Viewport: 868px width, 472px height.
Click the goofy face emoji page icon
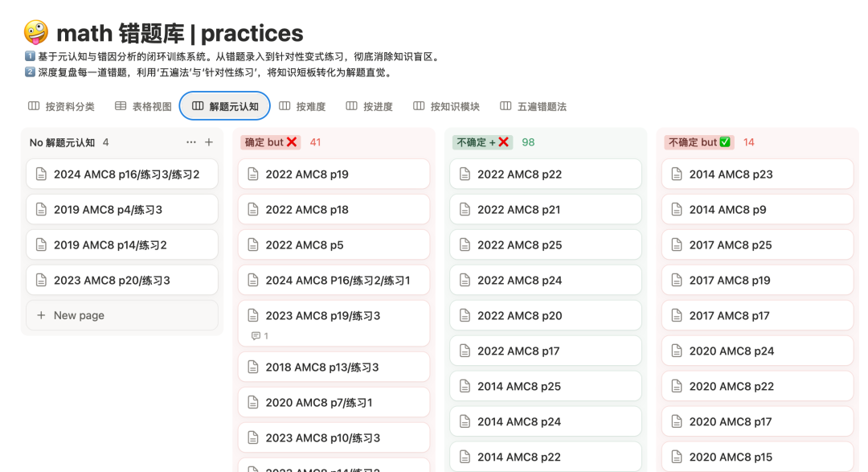point(36,33)
